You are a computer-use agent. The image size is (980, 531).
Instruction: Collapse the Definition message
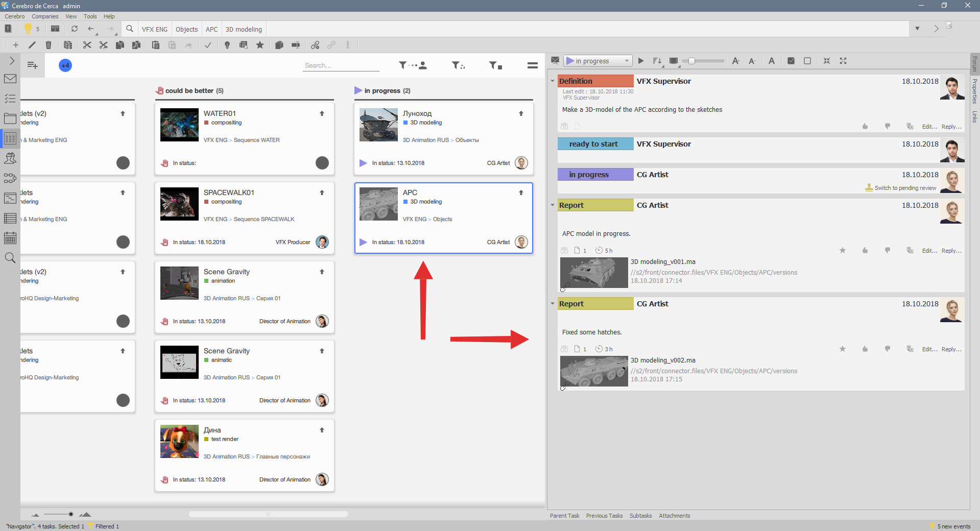click(x=553, y=81)
